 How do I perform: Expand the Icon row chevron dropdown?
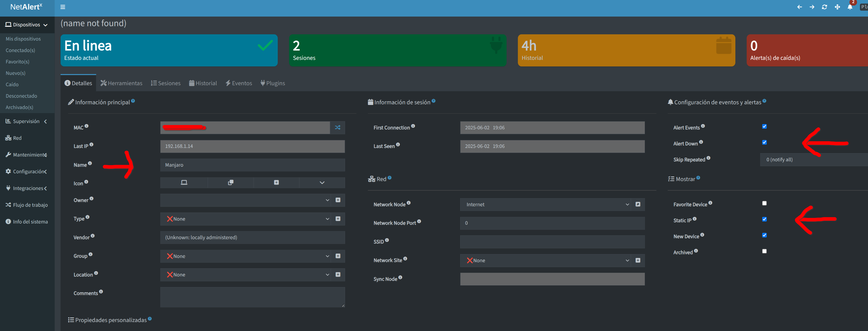click(322, 183)
